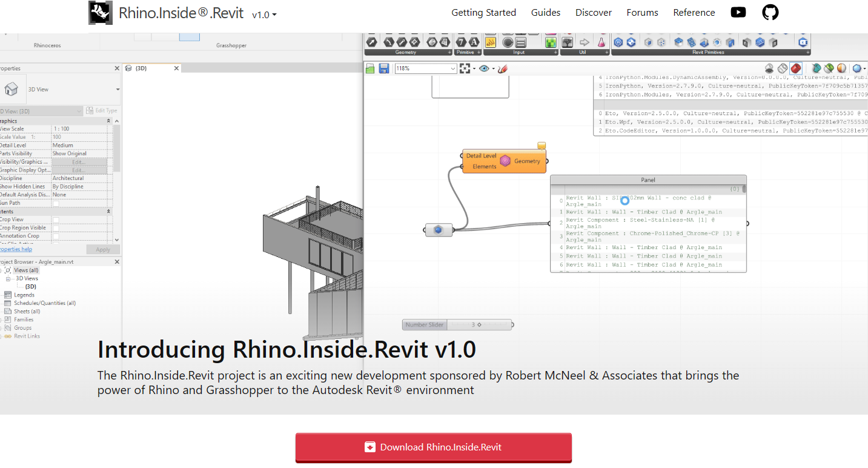Open the YouTube channel icon
The image size is (868, 468).
click(738, 12)
